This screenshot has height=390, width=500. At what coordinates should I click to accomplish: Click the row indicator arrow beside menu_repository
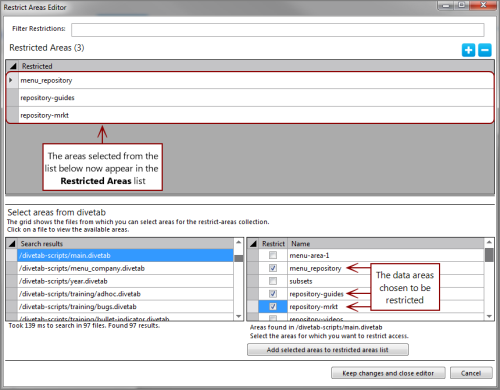[11, 80]
